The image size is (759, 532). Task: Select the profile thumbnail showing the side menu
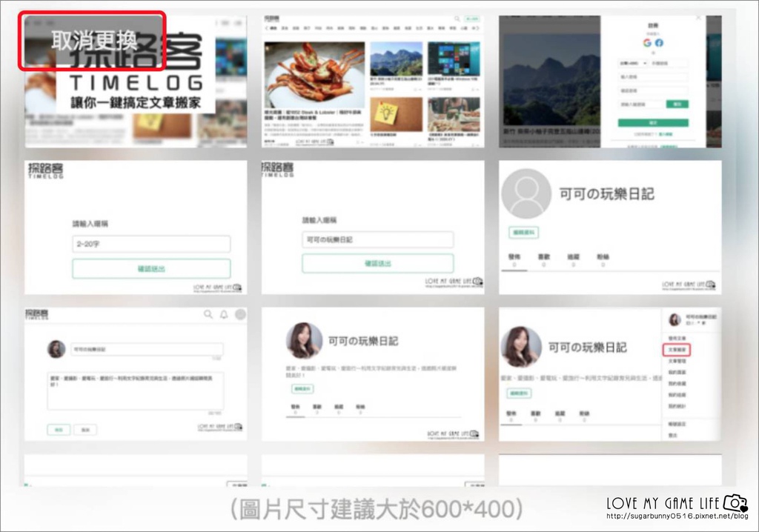pyautogui.click(x=610, y=373)
